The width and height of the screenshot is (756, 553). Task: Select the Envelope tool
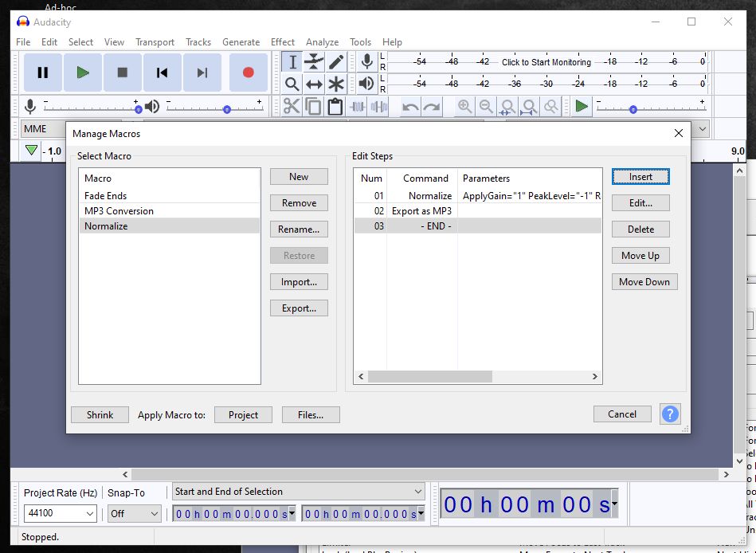(x=315, y=62)
